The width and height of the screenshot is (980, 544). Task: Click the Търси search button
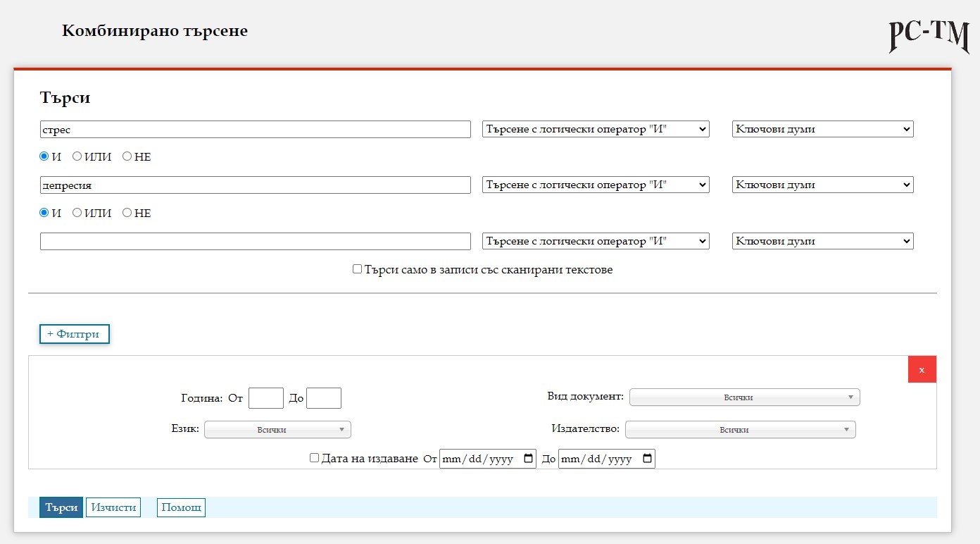click(x=61, y=507)
